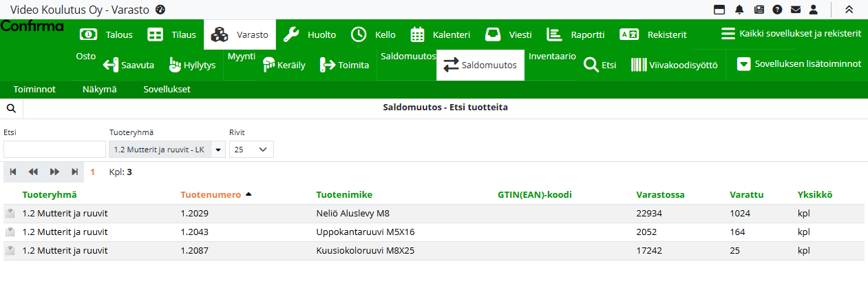Viewport: 868px width, 295px height.
Task: Open the user profile icon
Action: click(x=813, y=10)
